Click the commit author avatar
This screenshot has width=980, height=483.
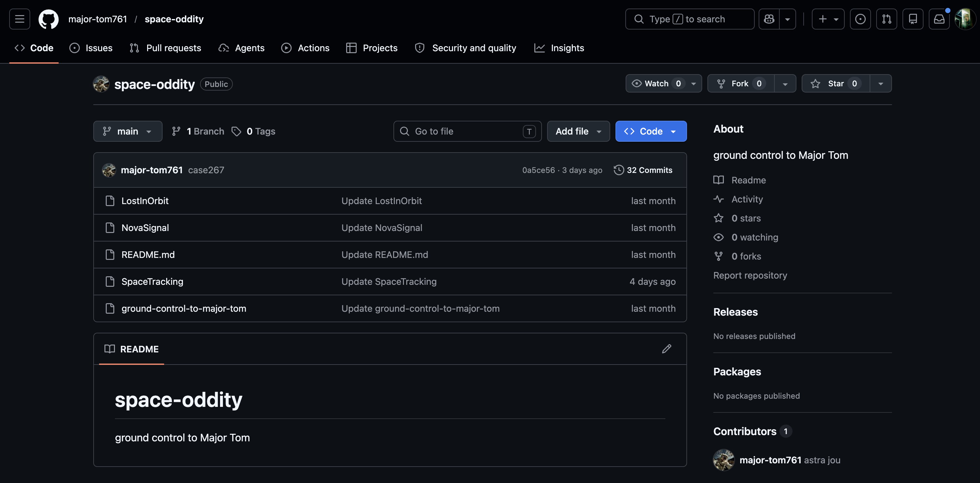coord(109,170)
